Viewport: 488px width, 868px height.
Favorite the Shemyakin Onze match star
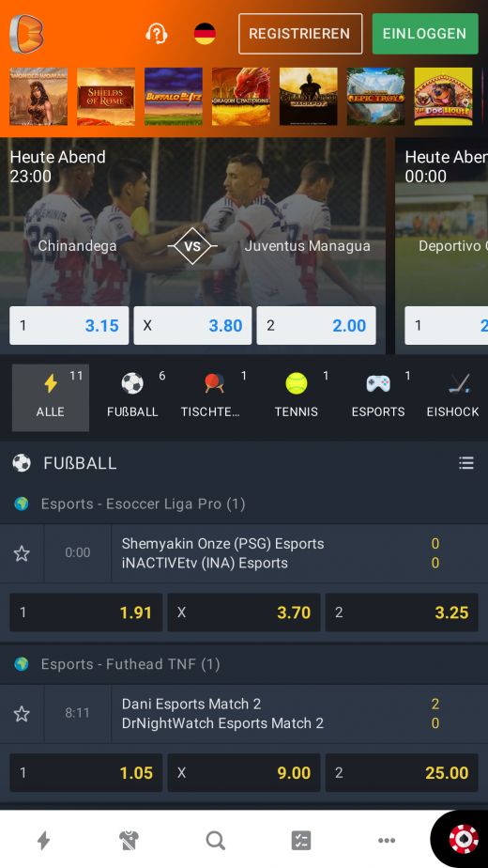[22, 553]
